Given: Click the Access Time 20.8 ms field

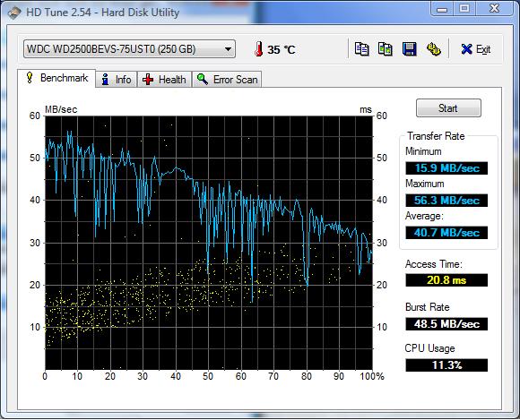Looking at the screenshot, I should coord(446,280).
